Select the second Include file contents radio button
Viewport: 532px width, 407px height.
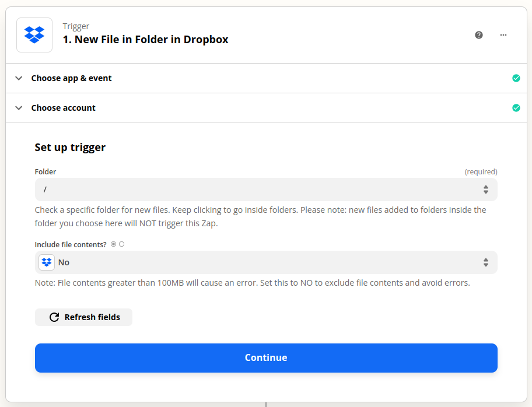[121, 244]
